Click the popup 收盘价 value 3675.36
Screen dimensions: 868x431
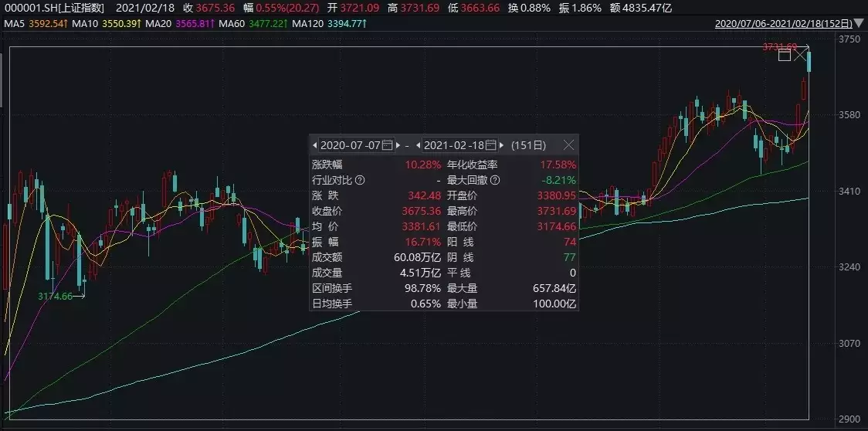pyautogui.click(x=422, y=211)
